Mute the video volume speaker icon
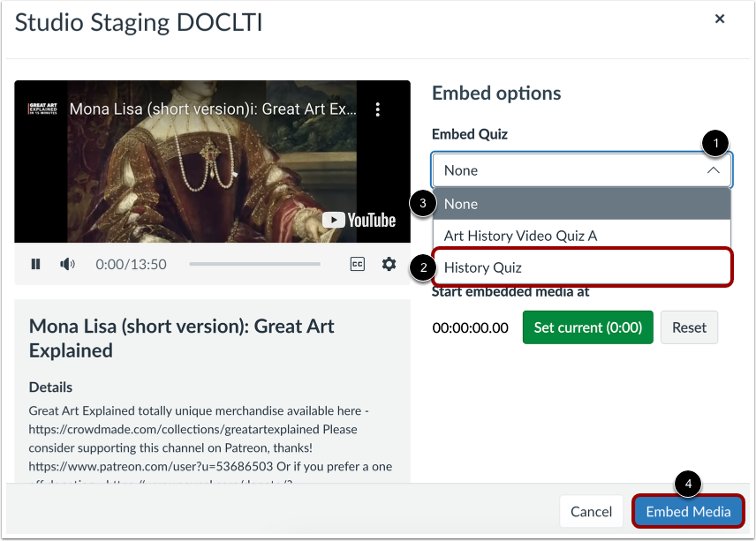This screenshot has width=756, height=541. [x=67, y=264]
